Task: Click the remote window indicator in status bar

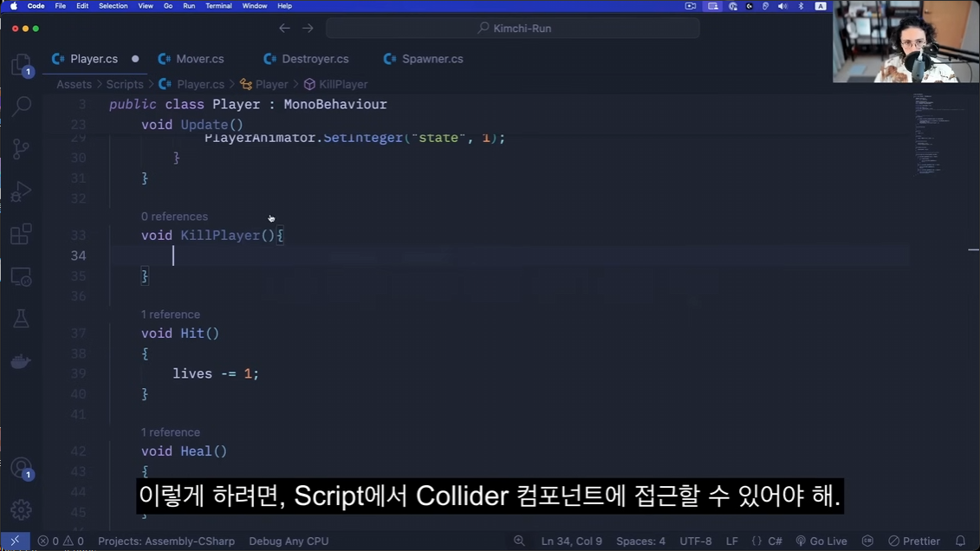Action: (15, 541)
